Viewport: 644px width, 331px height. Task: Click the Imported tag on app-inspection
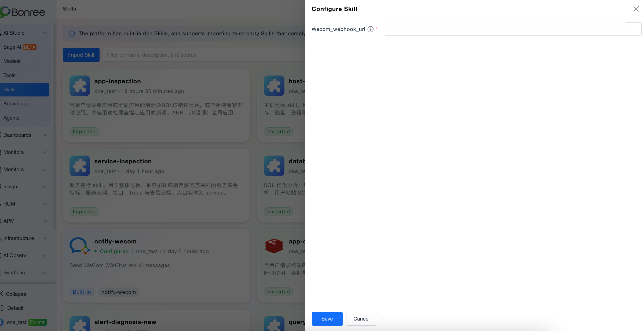point(84,131)
